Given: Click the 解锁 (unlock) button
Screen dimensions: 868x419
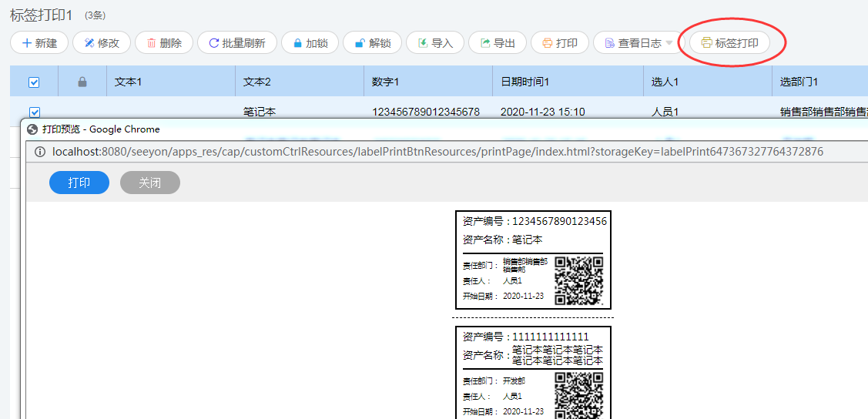Looking at the screenshot, I should pos(372,42).
